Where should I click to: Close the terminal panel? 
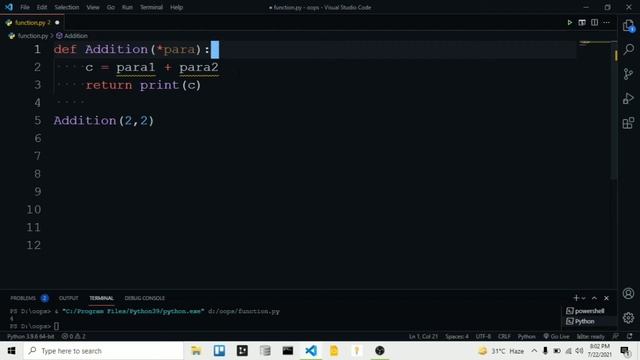607,298
